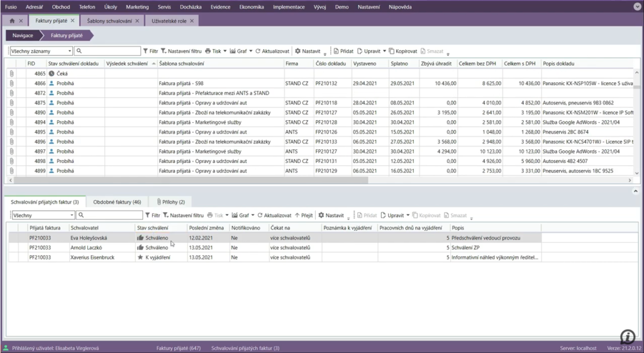The image size is (644, 353).
Task: Switch to the Obdobné faktury (46) tab
Action: [x=117, y=202]
